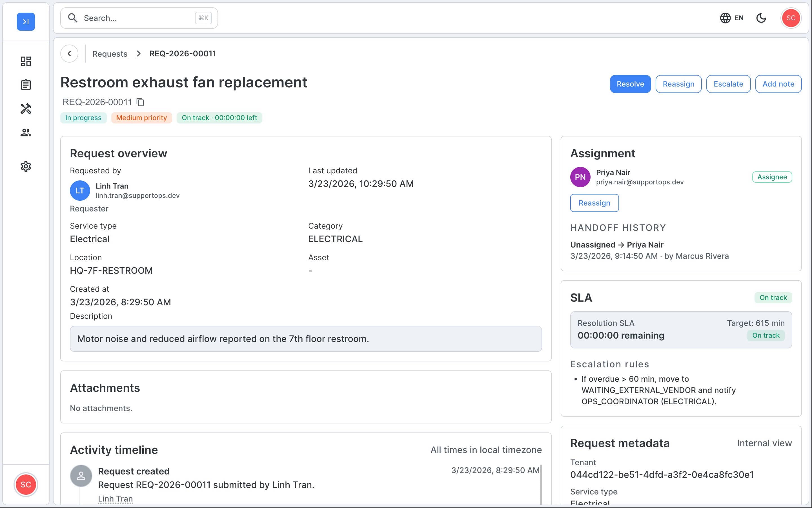
Task: Toggle dark mode moon icon
Action: (x=761, y=18)
